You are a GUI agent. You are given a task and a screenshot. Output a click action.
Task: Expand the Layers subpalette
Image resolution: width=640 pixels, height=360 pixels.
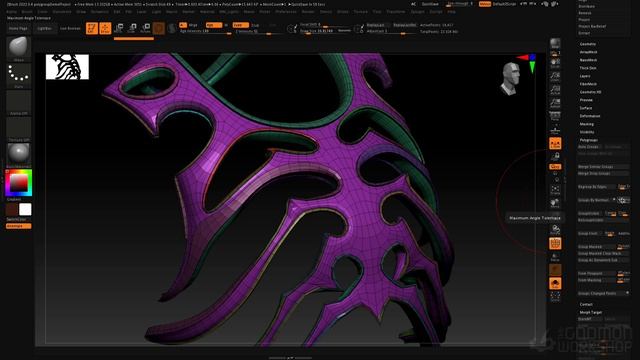click(585, 76)
